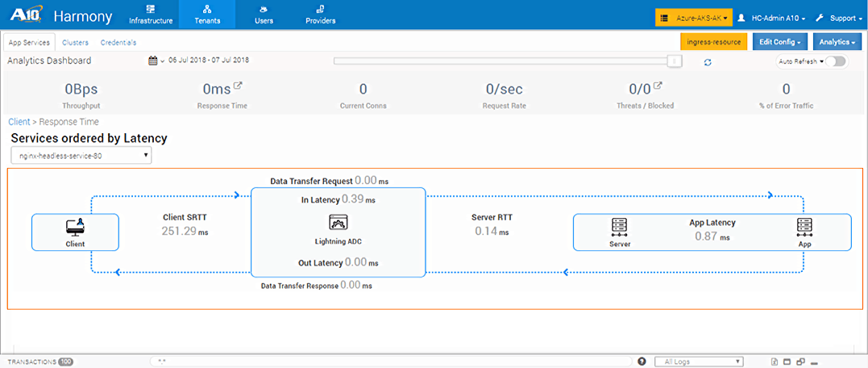Click the App rack icon
This screenshot has height=368, width=868.
[804, 228]
